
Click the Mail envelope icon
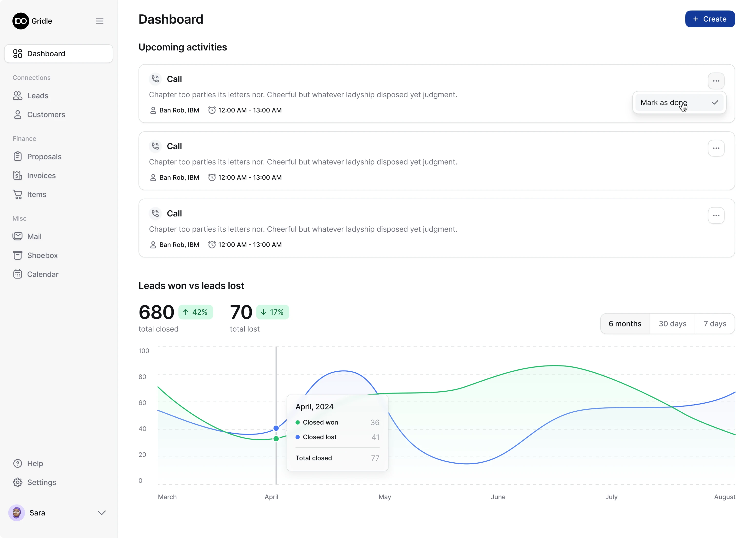pyautogui.click(x=18, y=236)
